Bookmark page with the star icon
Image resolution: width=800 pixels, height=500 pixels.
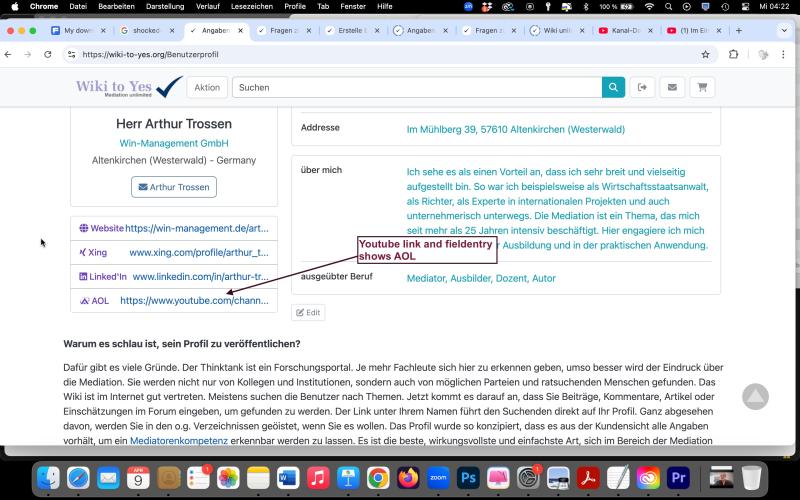point(706,54)
